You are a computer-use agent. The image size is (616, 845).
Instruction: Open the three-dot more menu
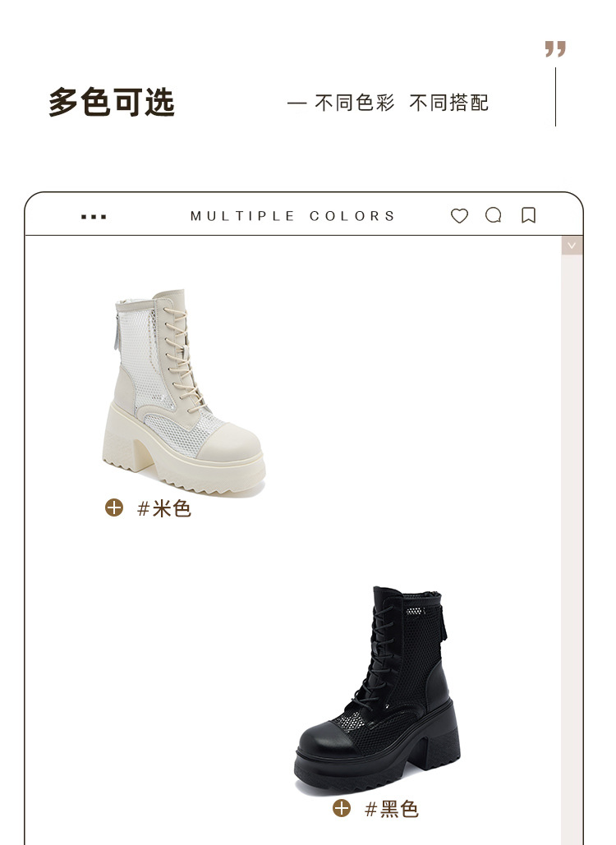click(x=94, y=217)
